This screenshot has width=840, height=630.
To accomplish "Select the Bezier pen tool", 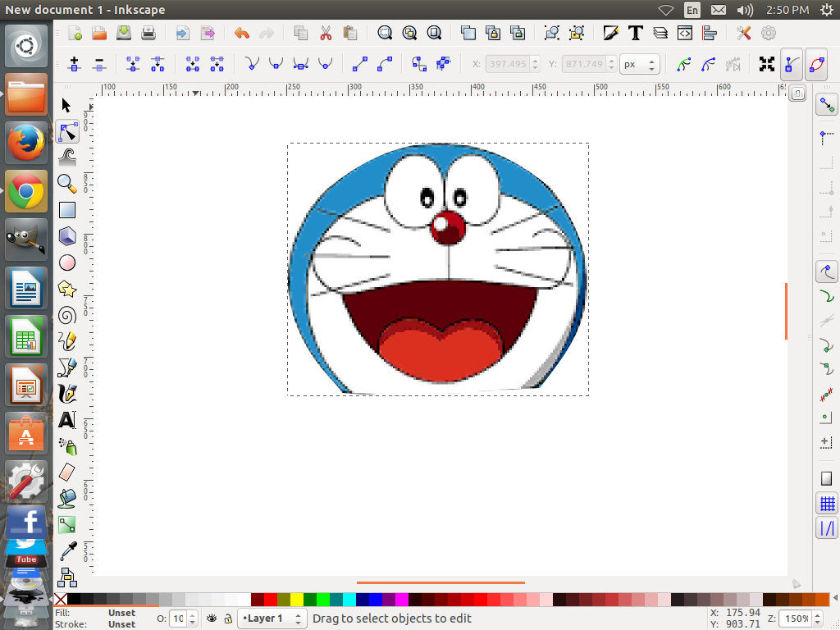I will [x=67, y=367].
